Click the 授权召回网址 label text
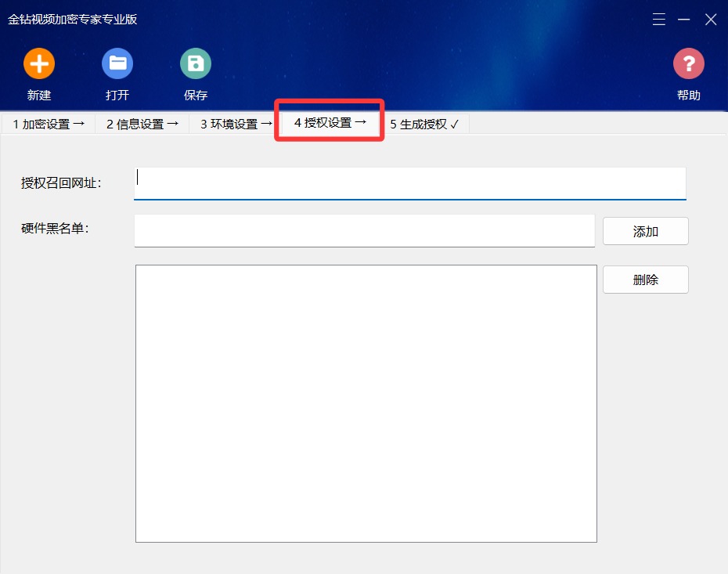The image size is (728, 574). (x=61, y=183)
